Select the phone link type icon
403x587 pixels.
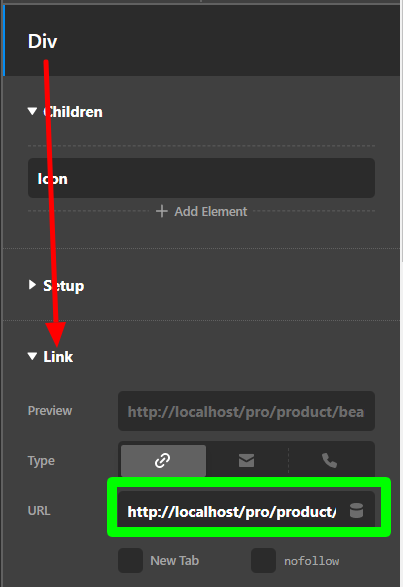click(330, 460)
